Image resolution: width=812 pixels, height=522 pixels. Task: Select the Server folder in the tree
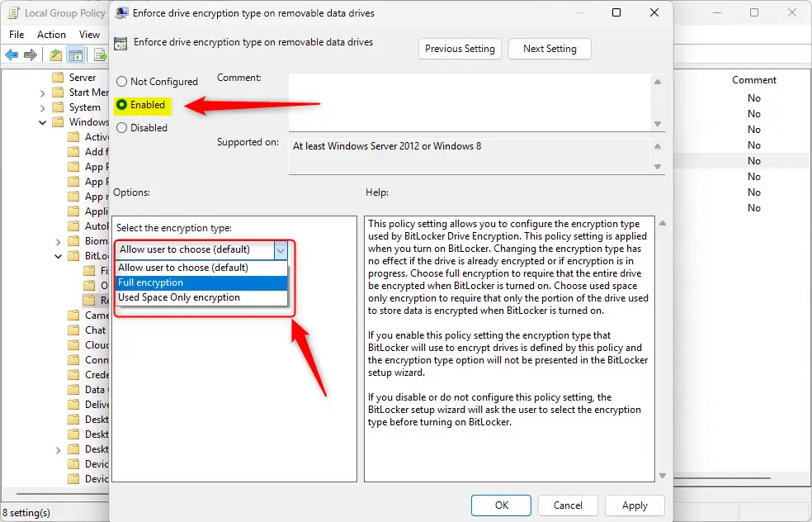coord(82,78)
